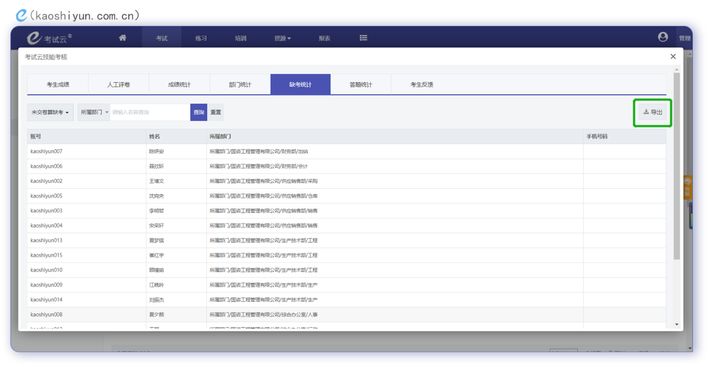Expand the 未交卷算缺考 dropdown

(50, 112)
